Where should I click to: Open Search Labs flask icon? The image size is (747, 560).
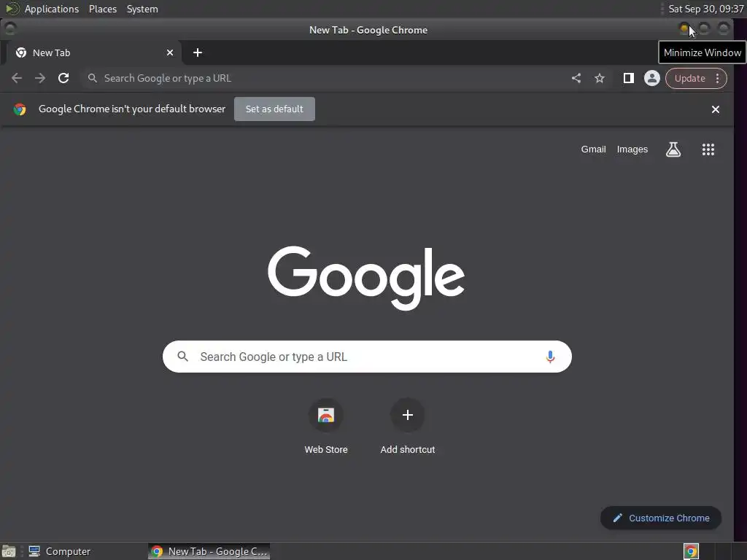point(673,149)
